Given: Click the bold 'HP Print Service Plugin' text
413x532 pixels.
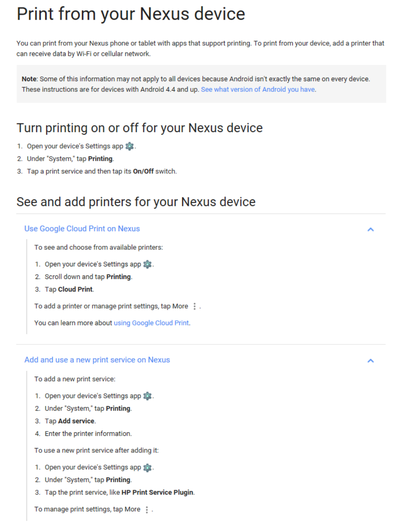Looking at the screenshot, I should [x=157, y=492].
